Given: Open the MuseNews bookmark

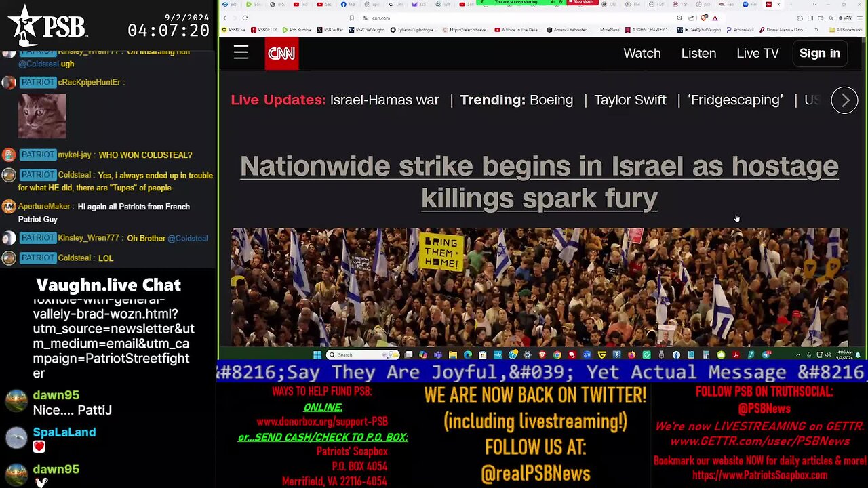Looking at the screenshot, I should pos(610,30).
